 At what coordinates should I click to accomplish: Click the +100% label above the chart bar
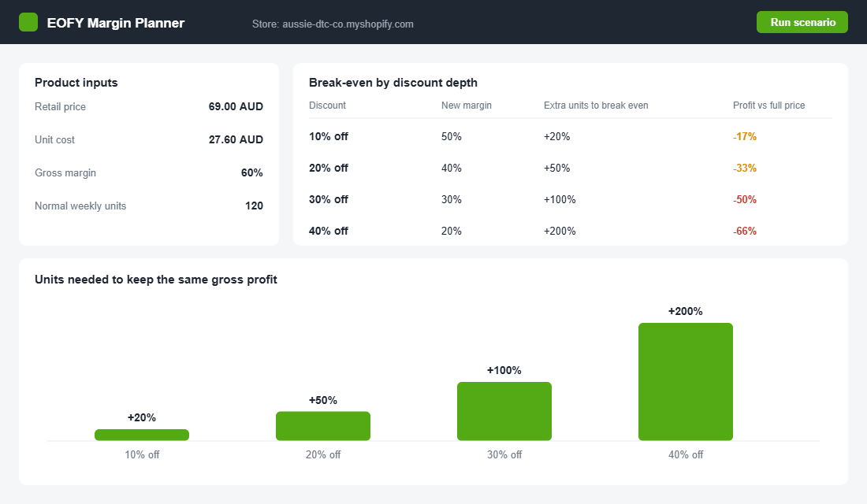pos(504,370)
